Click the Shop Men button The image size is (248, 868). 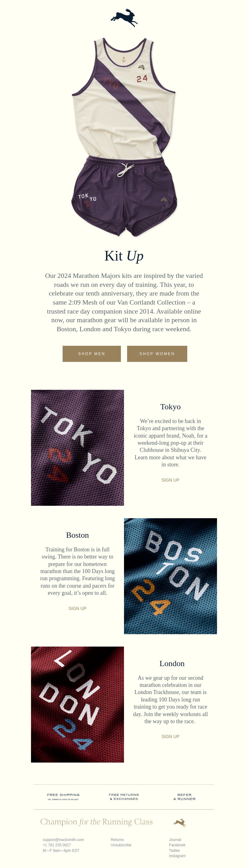click(92, 354)
